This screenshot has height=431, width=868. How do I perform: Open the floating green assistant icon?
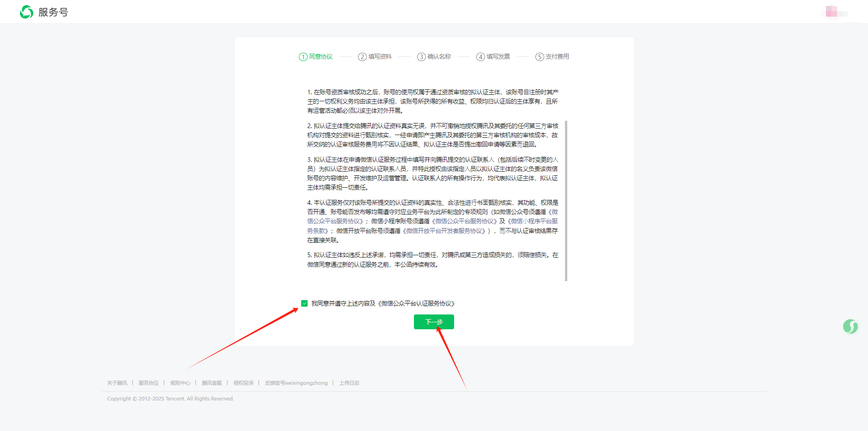[850, 326]
